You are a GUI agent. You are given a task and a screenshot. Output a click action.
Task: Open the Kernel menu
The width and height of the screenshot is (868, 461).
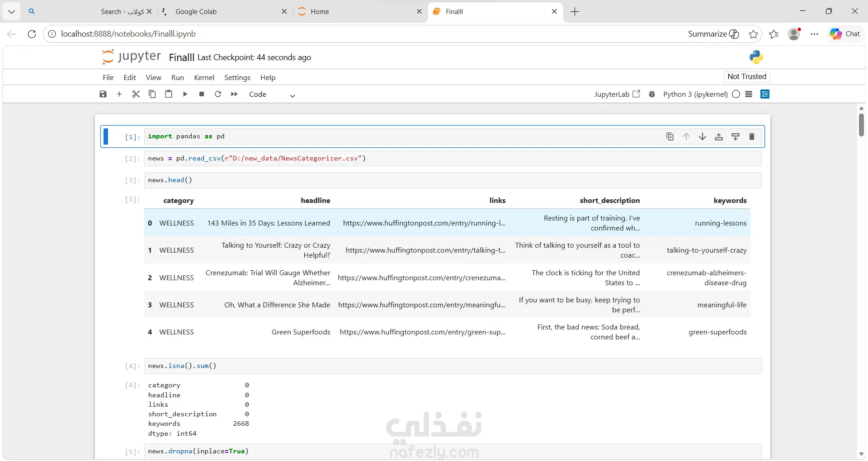[x=204, y=77]
